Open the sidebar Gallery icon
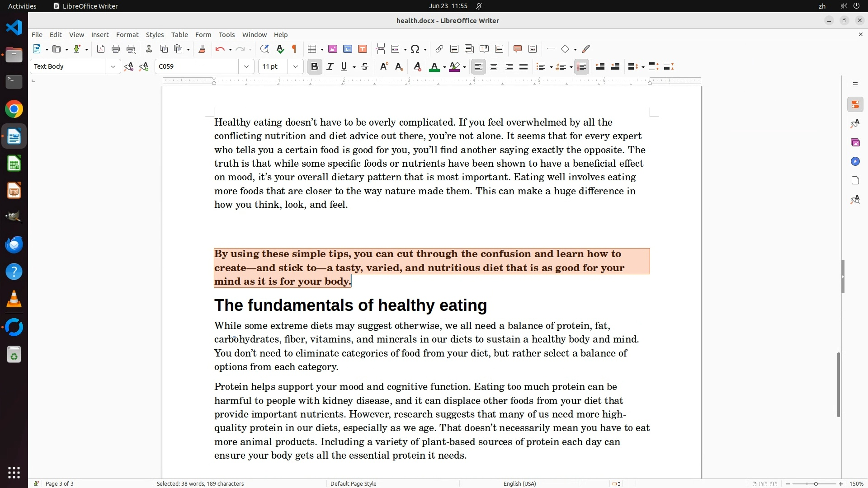The width and height of the screenshot is (868, 488). pyautogui.click(x=855, y=143)
